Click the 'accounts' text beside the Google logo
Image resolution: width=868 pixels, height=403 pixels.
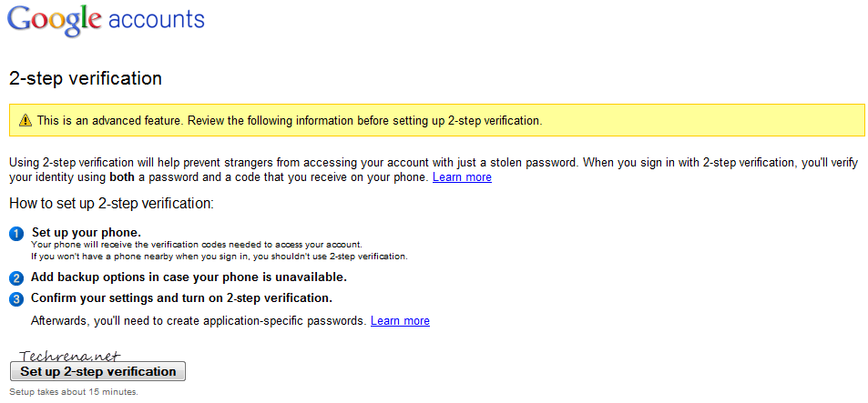(157, 20)
